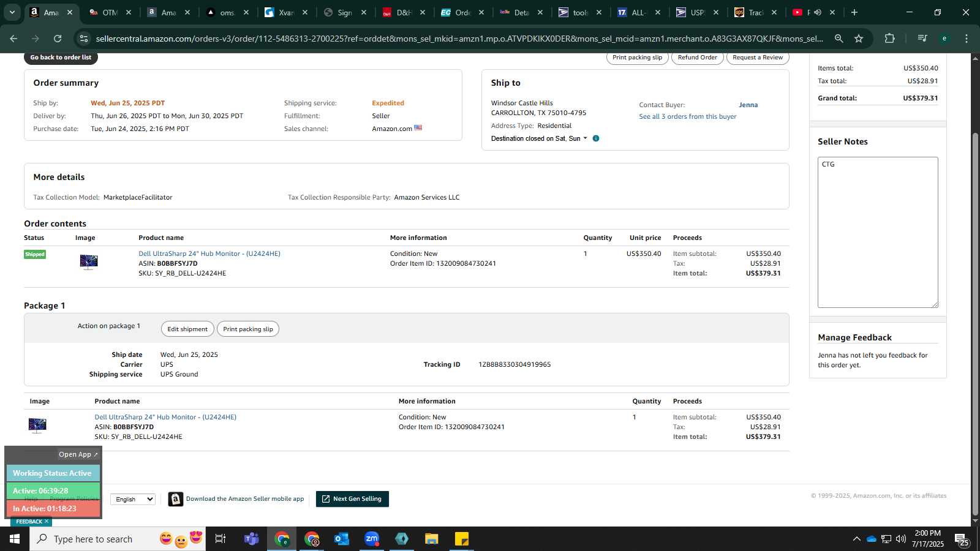Click Request a Review button
This screenshot has width=980, height=551.
(758, 58)
